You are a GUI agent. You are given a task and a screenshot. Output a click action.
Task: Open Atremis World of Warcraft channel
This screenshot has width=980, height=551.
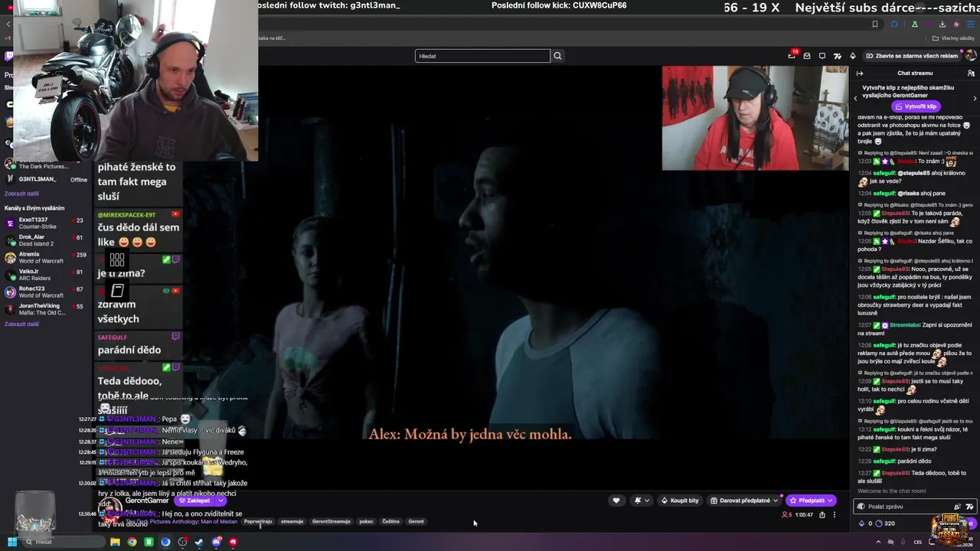[44, 257]
